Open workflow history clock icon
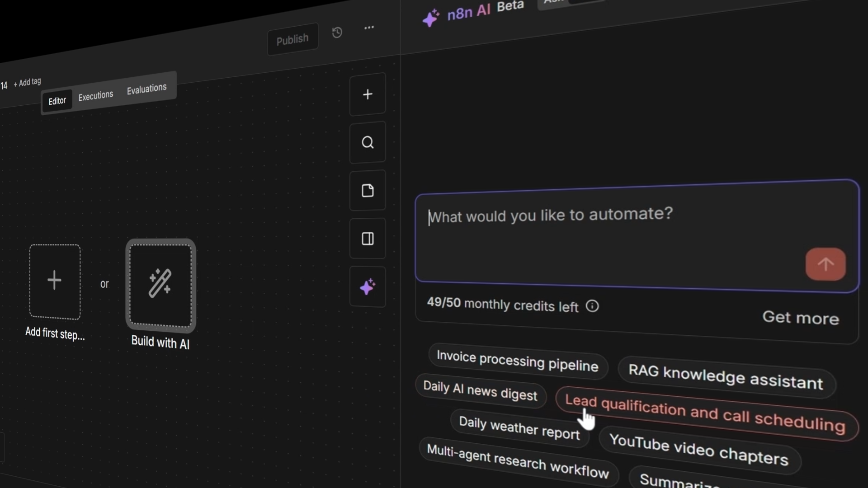868x488 pixels. tap(337, 33)
